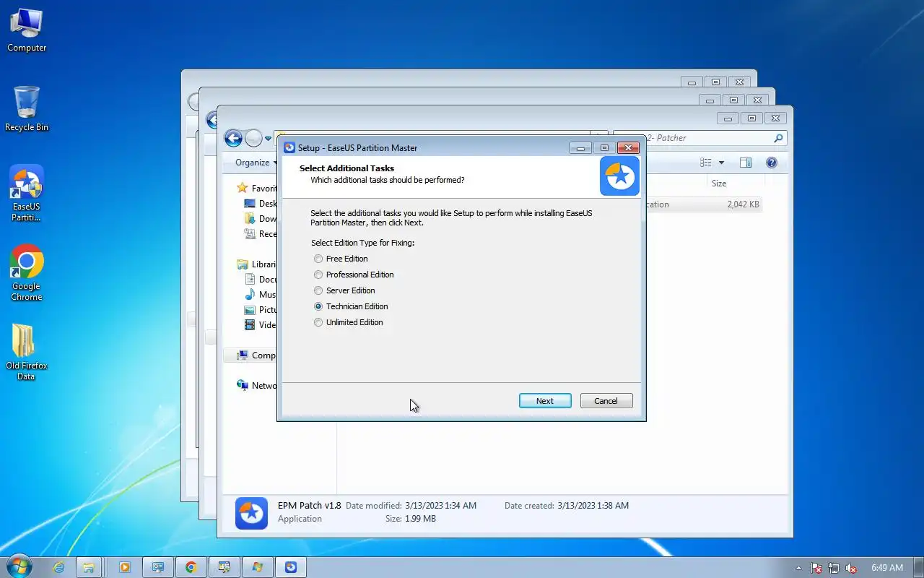
Task: Select Documents library in navigation pane
Action: [x=261, y=280]
